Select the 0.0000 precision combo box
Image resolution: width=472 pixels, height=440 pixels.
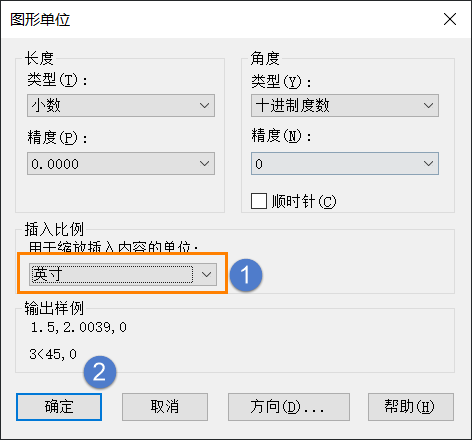pyautogui.click(x=121, y=164)
